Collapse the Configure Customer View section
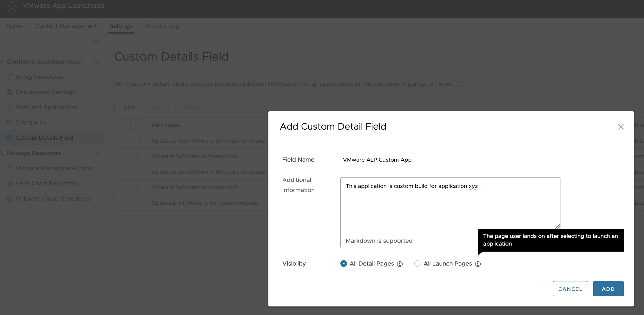644x315 pixels. coord(96,62)
